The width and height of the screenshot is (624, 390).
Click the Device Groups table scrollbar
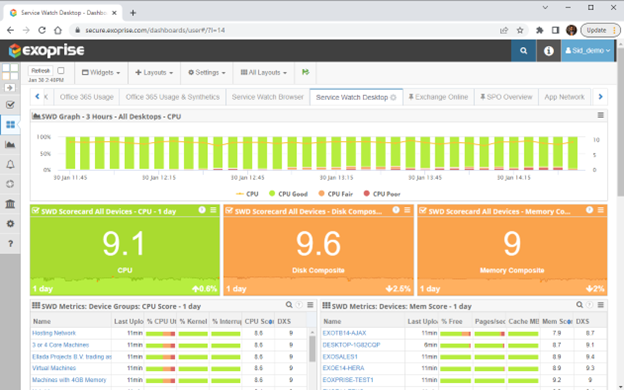click(312, 349)
